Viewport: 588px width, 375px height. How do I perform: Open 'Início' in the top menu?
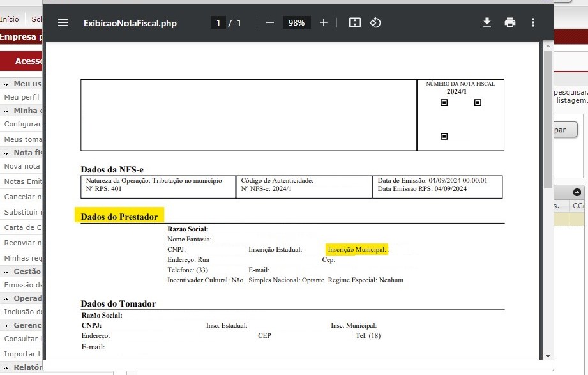[10, 19]
